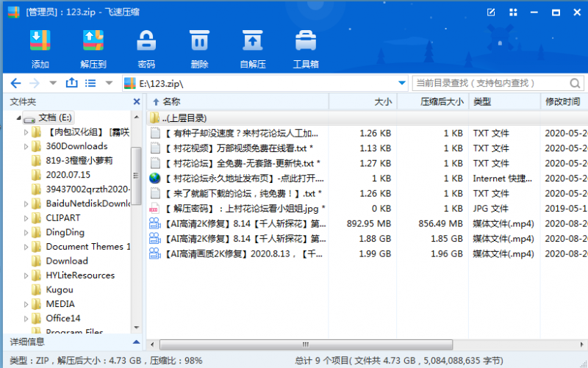Screen dimensions: 588x368
Task: Expand the 360Downloads folder tree node
Action: click(x=26, y=146)
